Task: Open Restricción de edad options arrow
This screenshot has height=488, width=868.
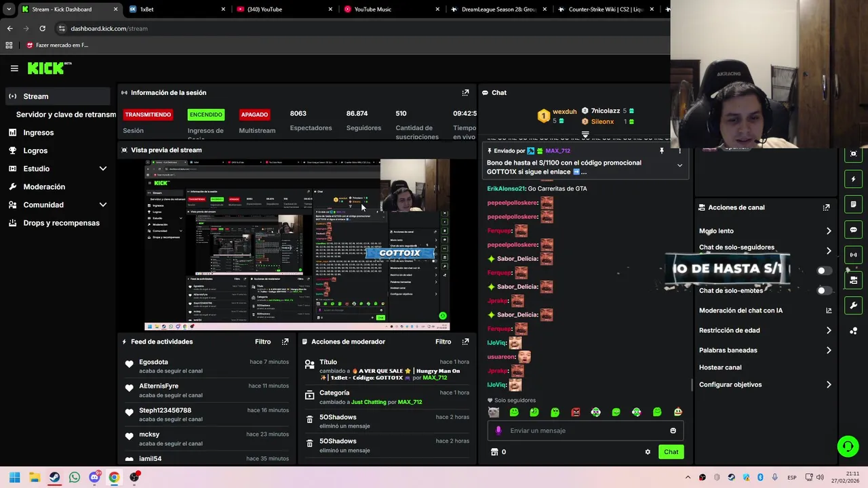Action: pos(829,331)
